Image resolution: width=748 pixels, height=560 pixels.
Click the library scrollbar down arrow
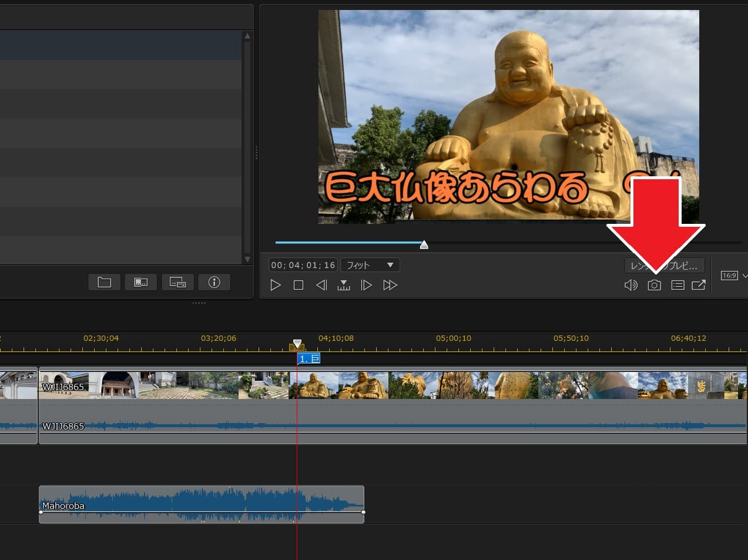pyautogui.click(x=247, y=259)
